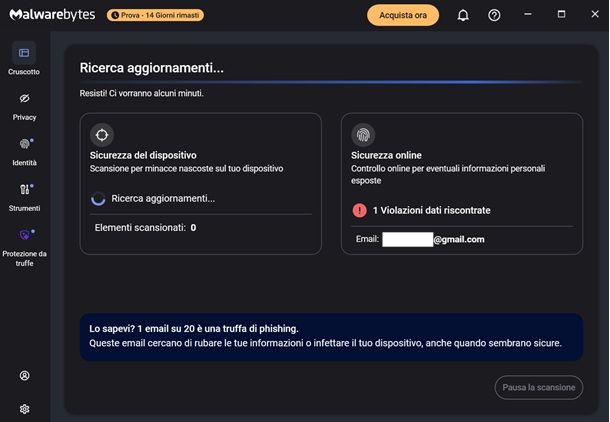Click the 1 Violazioni dati riscontrate text
Image resolution: width=610 pixels, height=422 pixels.
[431, 210]
